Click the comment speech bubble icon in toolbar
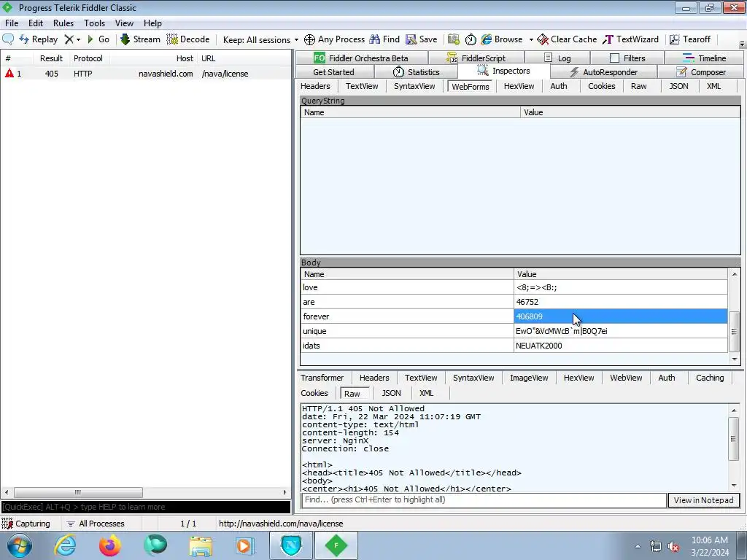Image resolution: width=747 pixels, height=560 pixels. 8,39
